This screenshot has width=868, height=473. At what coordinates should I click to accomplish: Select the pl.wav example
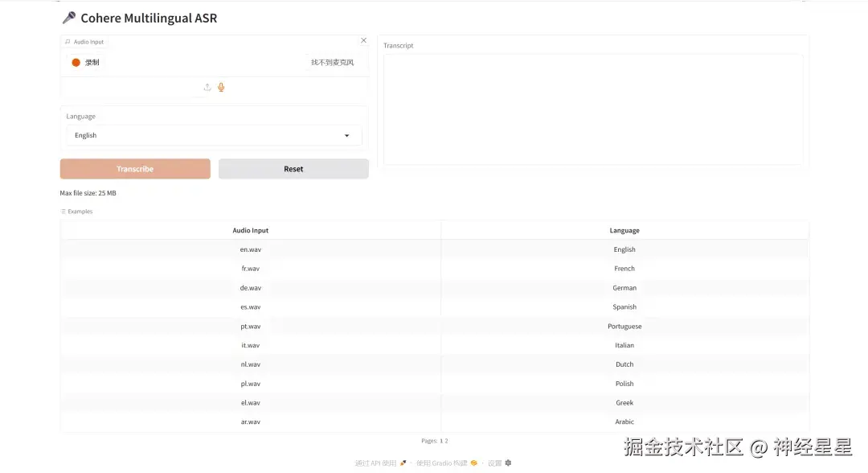(250, 384)
